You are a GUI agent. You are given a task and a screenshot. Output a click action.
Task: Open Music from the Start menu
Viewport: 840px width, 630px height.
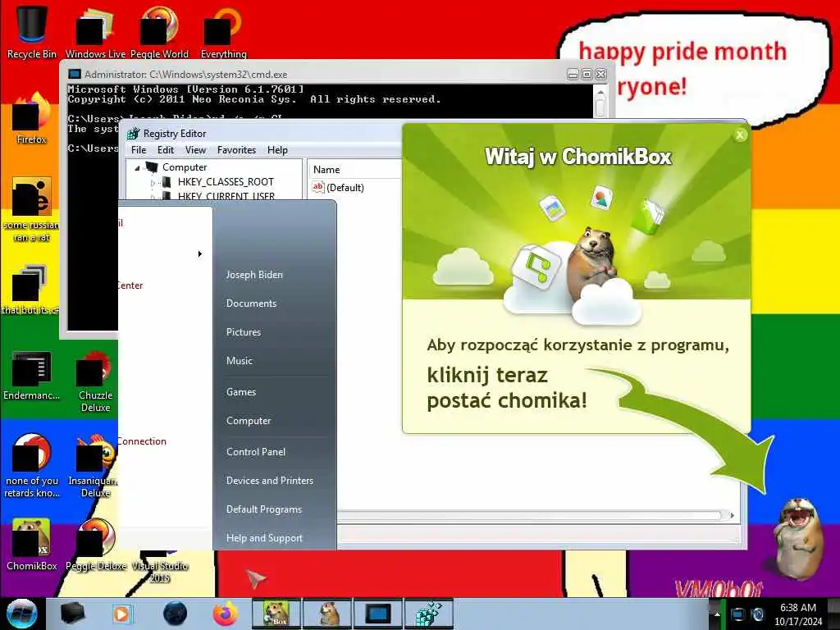(239, 361)
